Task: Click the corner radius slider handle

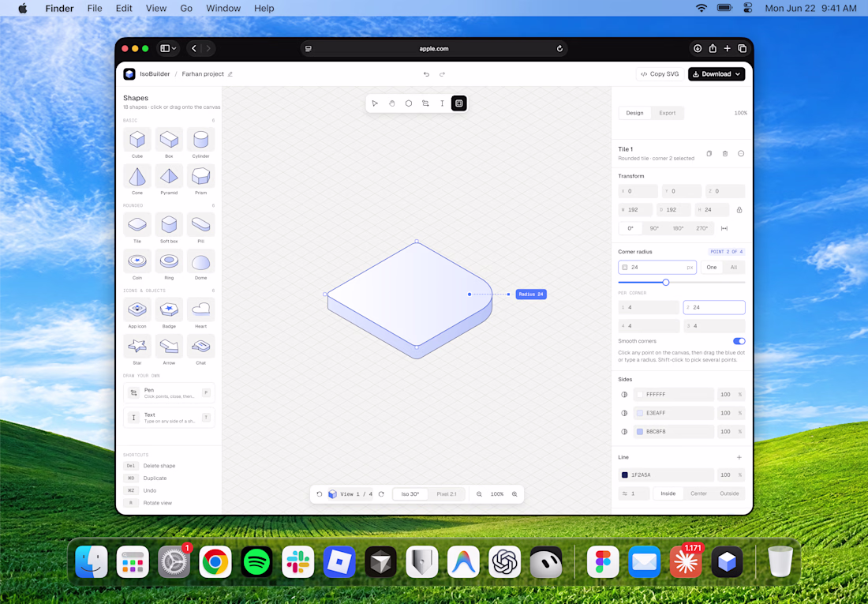Action: 666,283
